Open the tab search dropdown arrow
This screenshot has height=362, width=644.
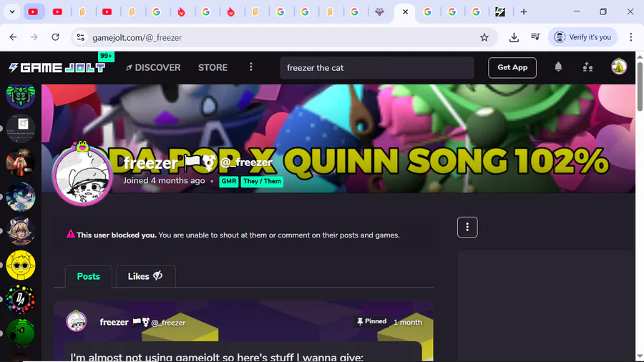12,12
